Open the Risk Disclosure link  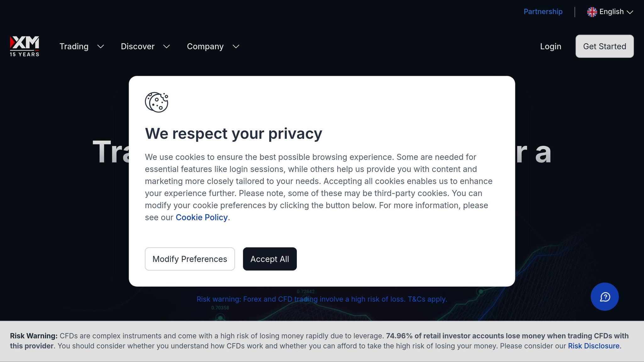(x=593, y=346)
